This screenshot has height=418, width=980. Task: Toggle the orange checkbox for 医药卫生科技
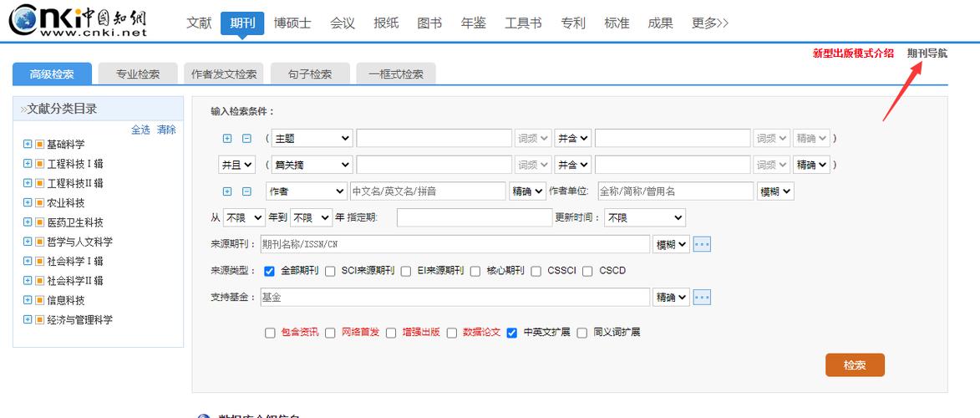coord(39,222)
